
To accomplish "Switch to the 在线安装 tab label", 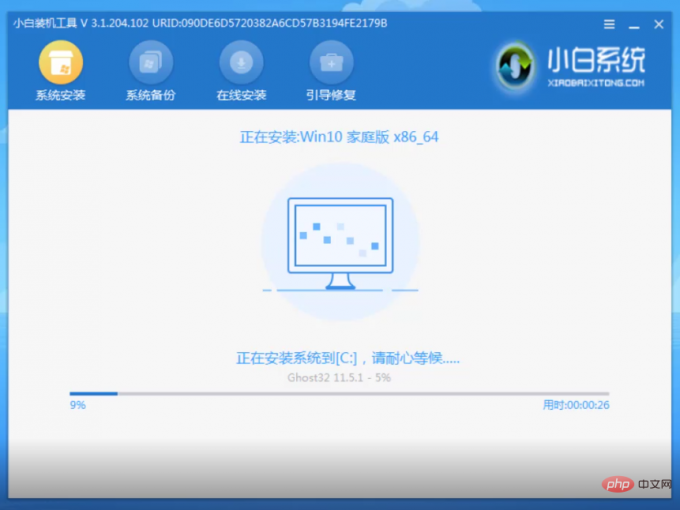I will click(x=241, y=95).
